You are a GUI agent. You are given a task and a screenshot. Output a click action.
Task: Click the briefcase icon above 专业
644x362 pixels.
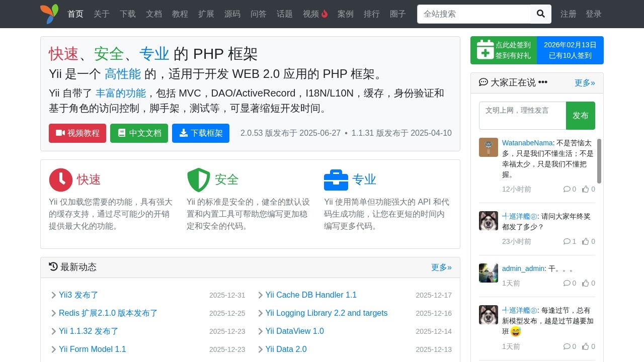[x=336, y=179]
